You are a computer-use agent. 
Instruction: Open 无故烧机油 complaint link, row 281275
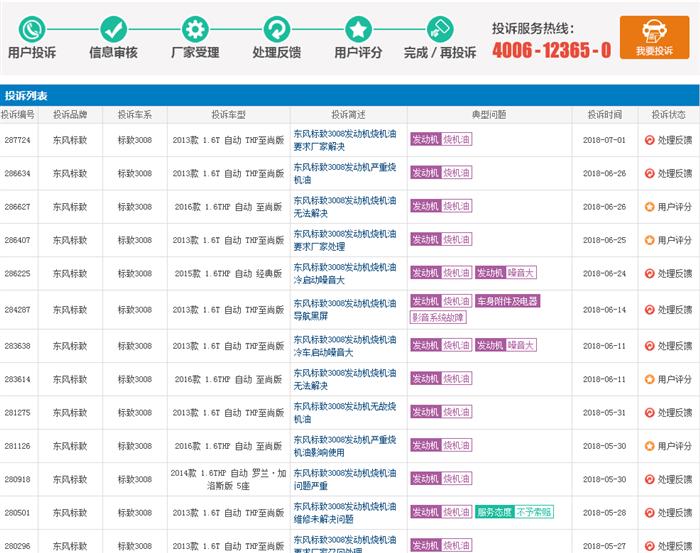tap(345, 413)
